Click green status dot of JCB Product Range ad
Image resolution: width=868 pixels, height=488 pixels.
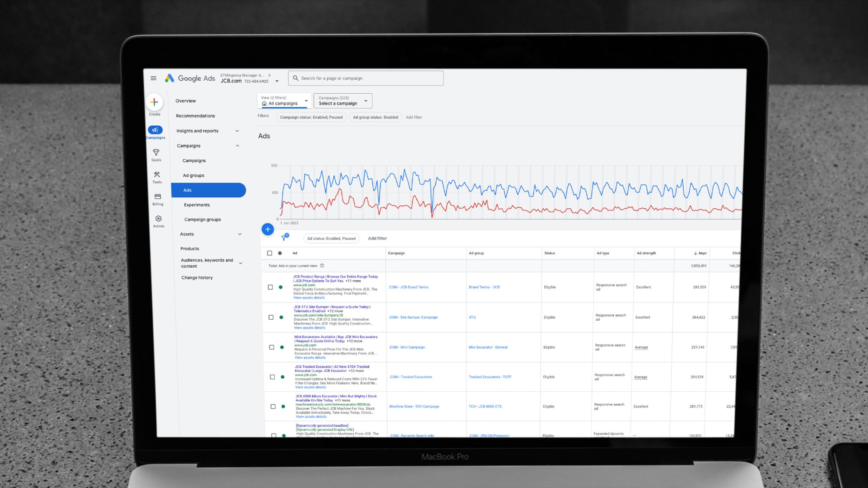(281, 287)
